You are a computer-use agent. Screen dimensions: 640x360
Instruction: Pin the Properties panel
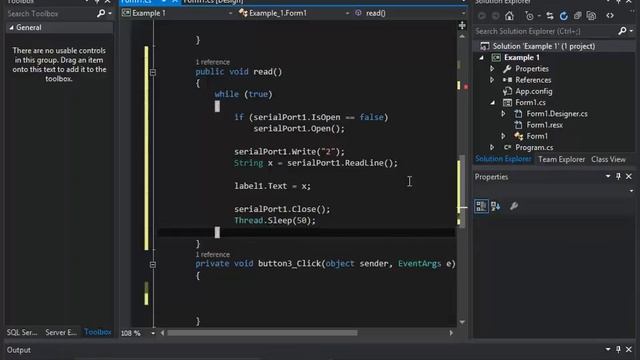[618, 176]
